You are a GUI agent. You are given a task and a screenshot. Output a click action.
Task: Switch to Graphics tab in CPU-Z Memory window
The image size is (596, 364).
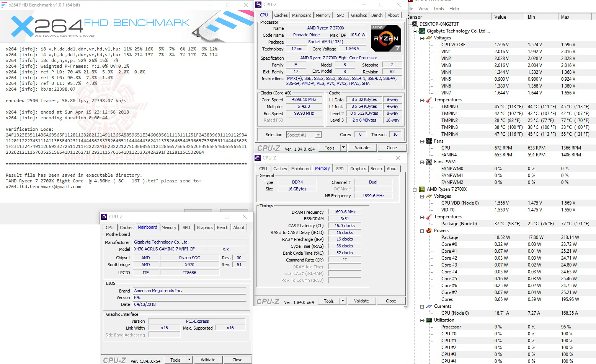click(358, 169)
